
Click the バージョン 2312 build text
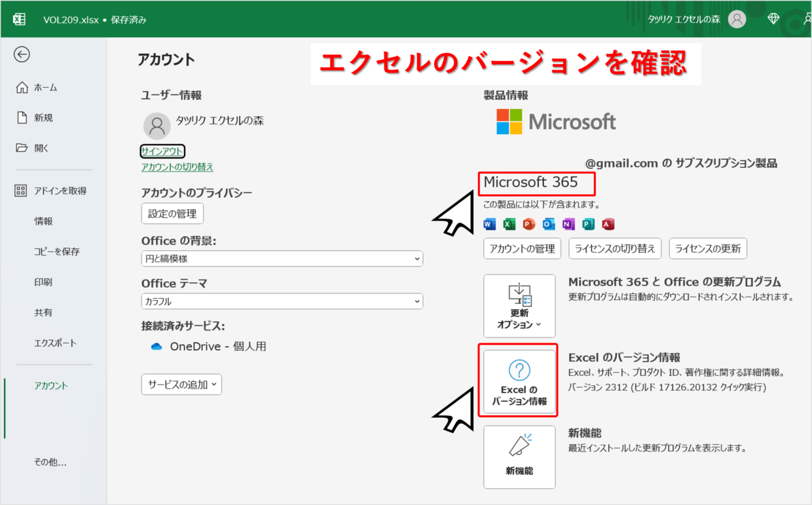pos(667,387)
